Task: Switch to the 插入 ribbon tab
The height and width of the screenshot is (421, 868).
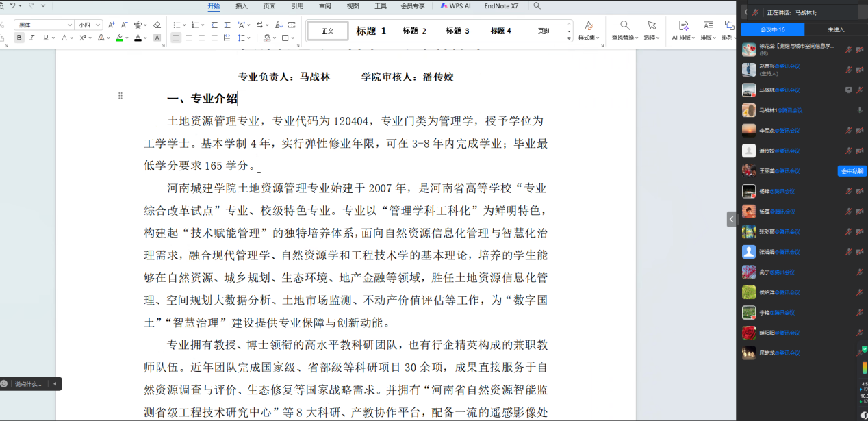Action: click(x=242, y=5)
